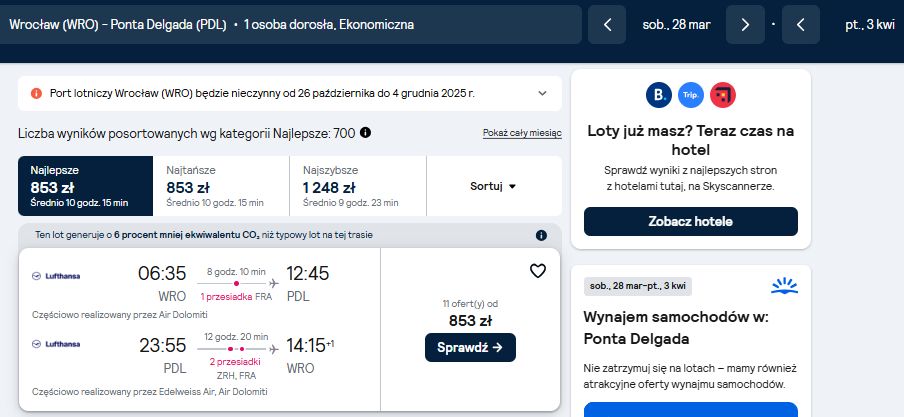Click the orange airport closure warning icon
This screenshot has height=417, width=904.
[36, 93]
